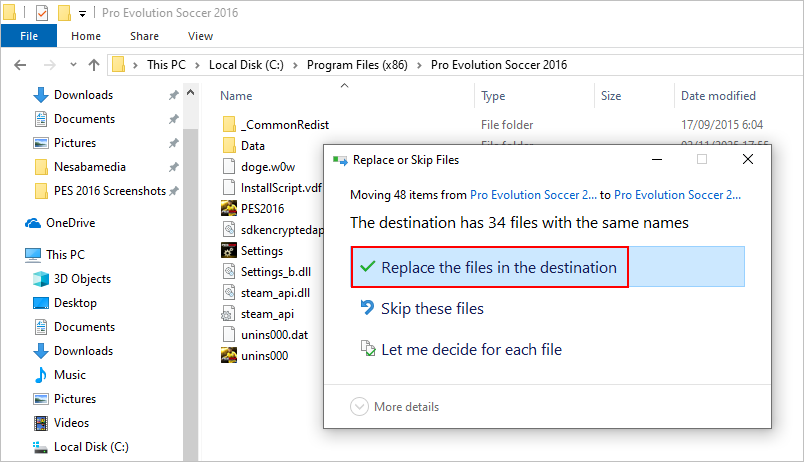Expand chevron after Program Files (x86) breadcrumb
Screen dimensions: 804x462
(x=419, y=65)
